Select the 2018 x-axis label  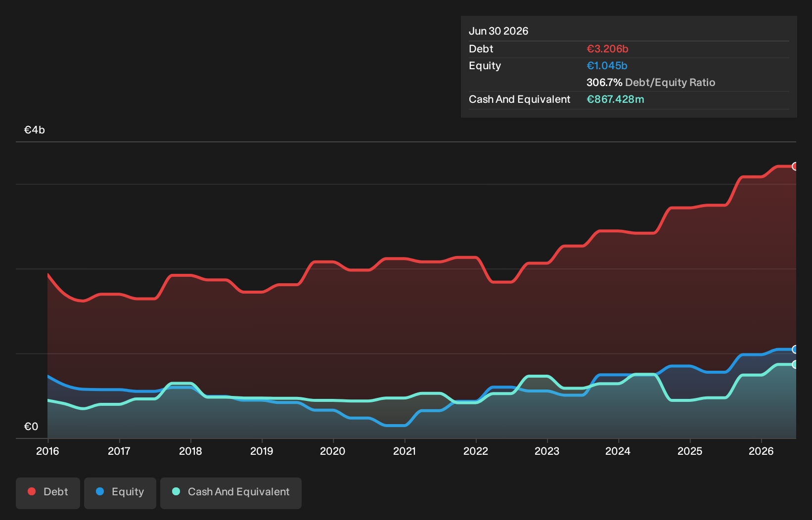[190, 451]
